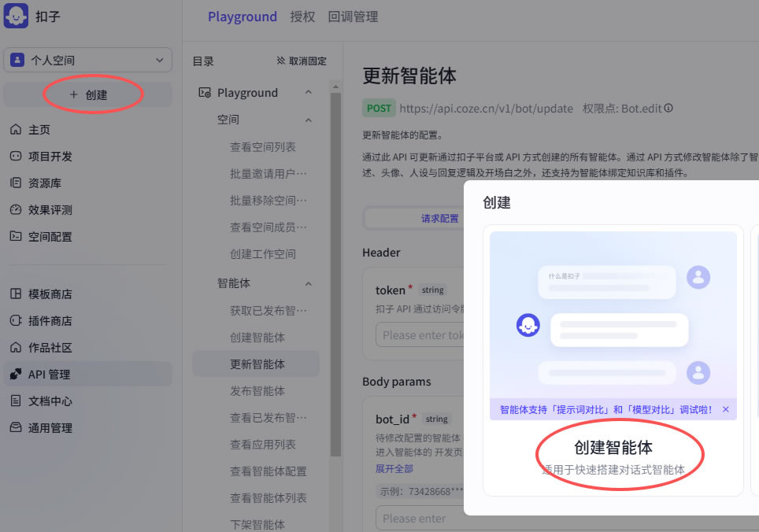
Task: Click the Coze logo icon
Action: [17, 17]
